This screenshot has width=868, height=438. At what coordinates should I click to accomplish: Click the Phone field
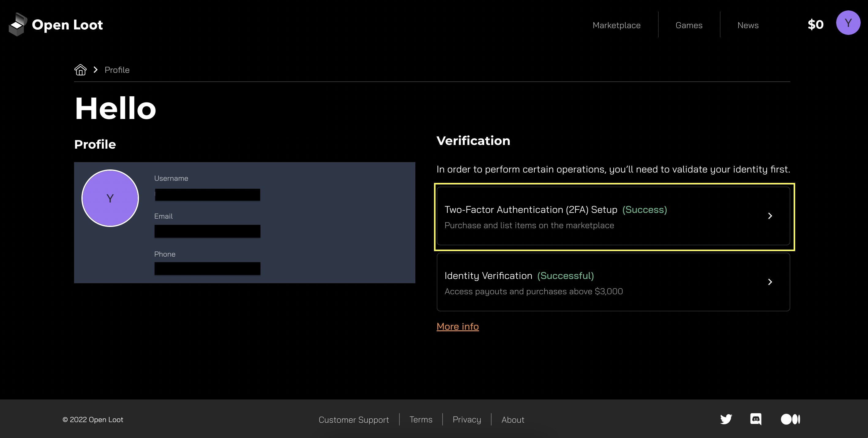(207, 268)
